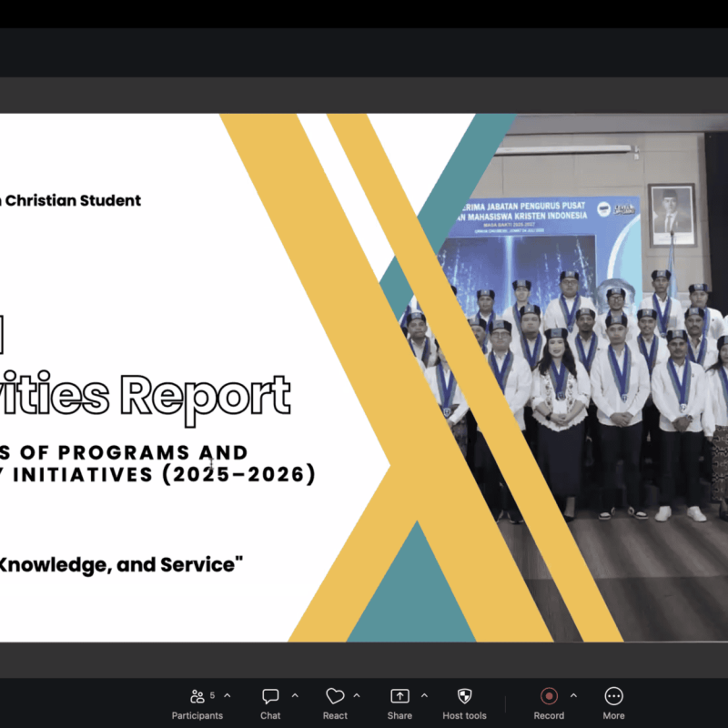Click the More ellipsis icon

pyautogui.click(x=613, y=696)
